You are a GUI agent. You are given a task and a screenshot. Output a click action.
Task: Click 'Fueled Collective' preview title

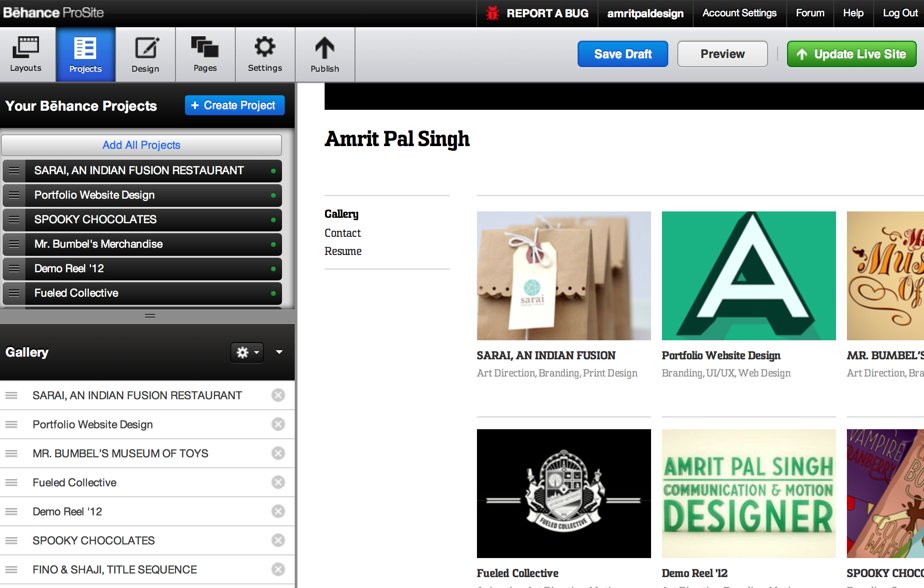pyautogui.click(x=517, y=573)
